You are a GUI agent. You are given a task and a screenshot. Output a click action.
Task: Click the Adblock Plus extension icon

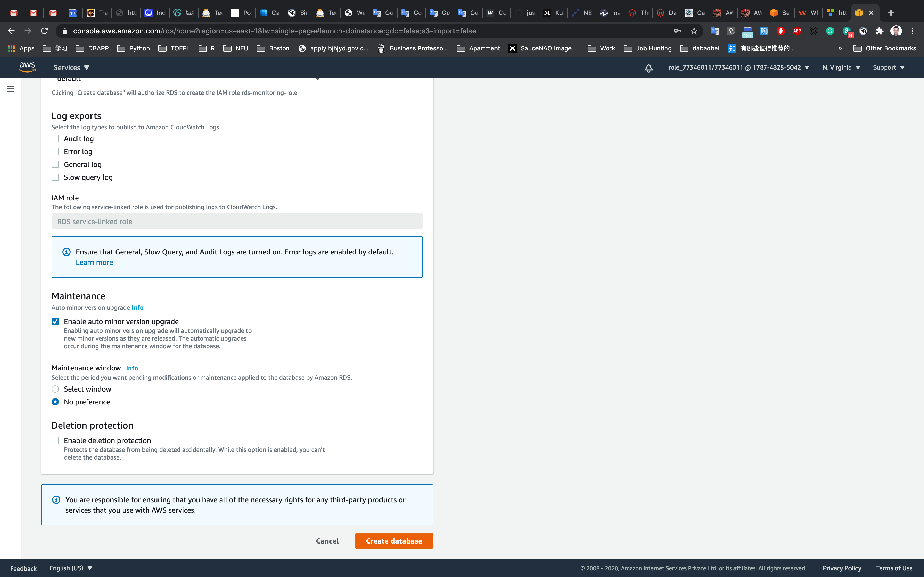(x=797, y=31)
